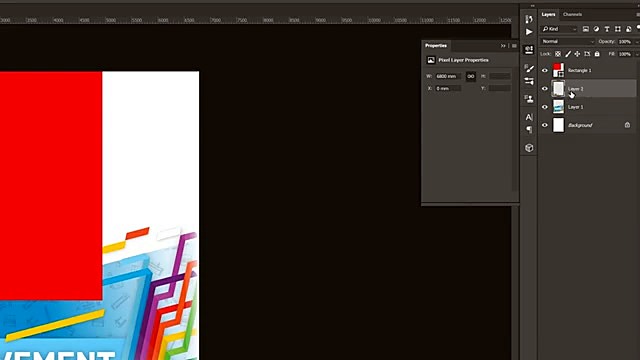Open the Character panel icon
Viewport: 640px width, 360px height.
529,117
